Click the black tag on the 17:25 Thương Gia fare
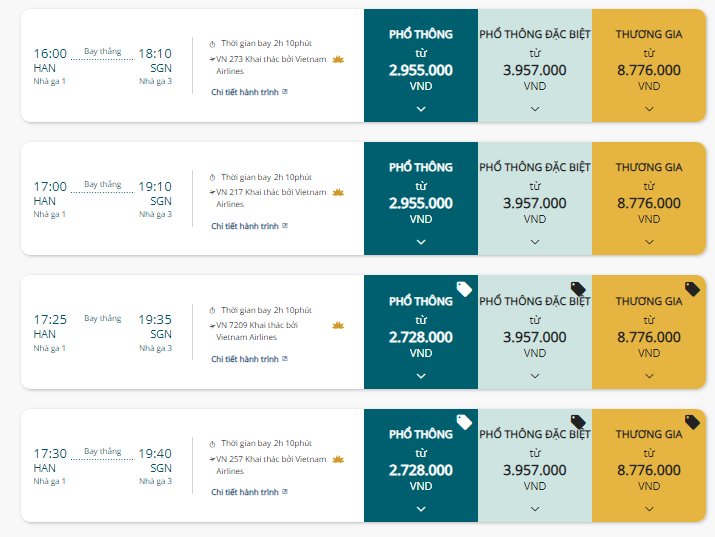 [x=692, y=289]
